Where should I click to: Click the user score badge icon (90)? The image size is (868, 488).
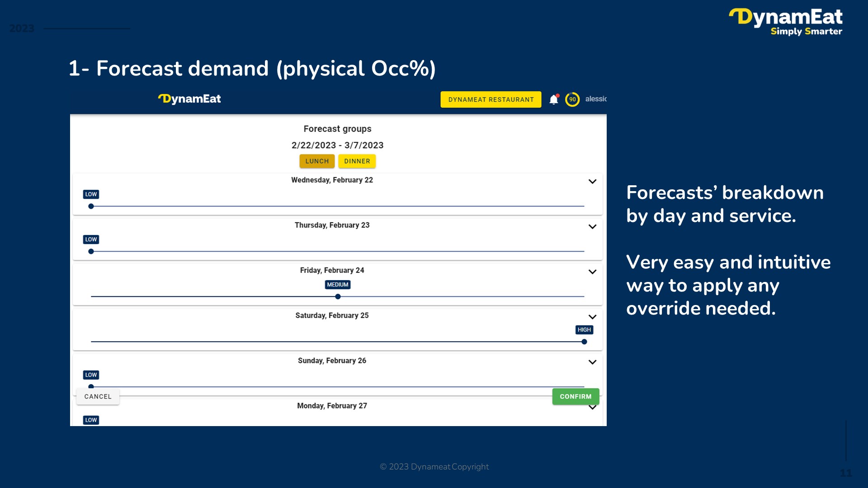click(x=572, y=99)
